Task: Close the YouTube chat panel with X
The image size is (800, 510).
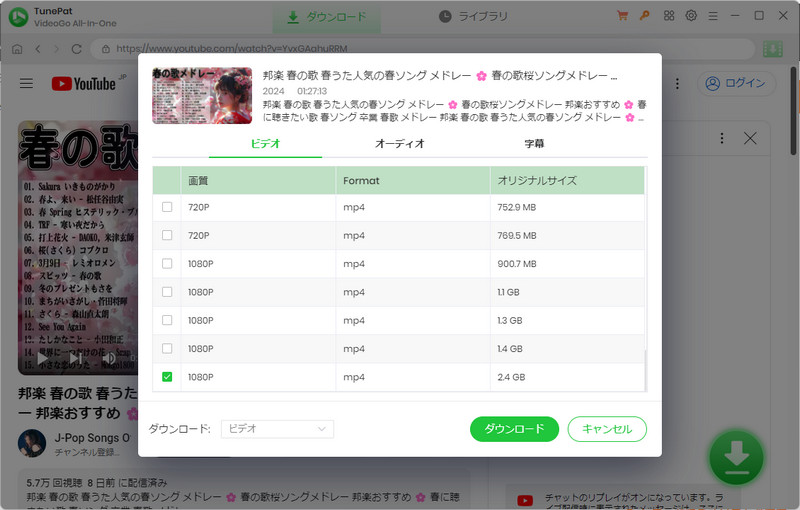Action: pos(750,138)
